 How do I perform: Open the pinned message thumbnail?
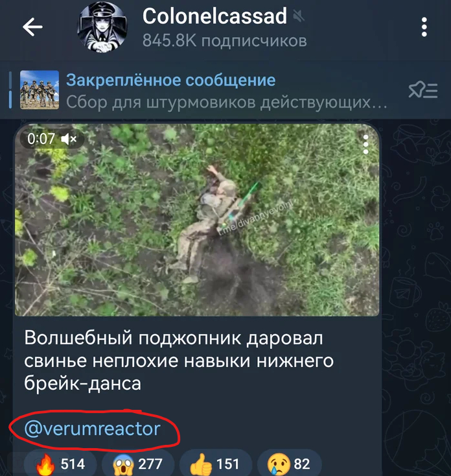(x=40, y=90)
